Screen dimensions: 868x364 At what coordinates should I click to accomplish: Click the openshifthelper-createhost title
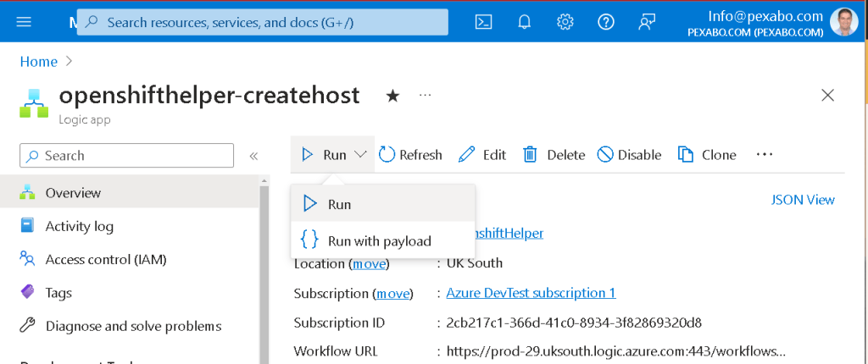[x=209, y=95]
